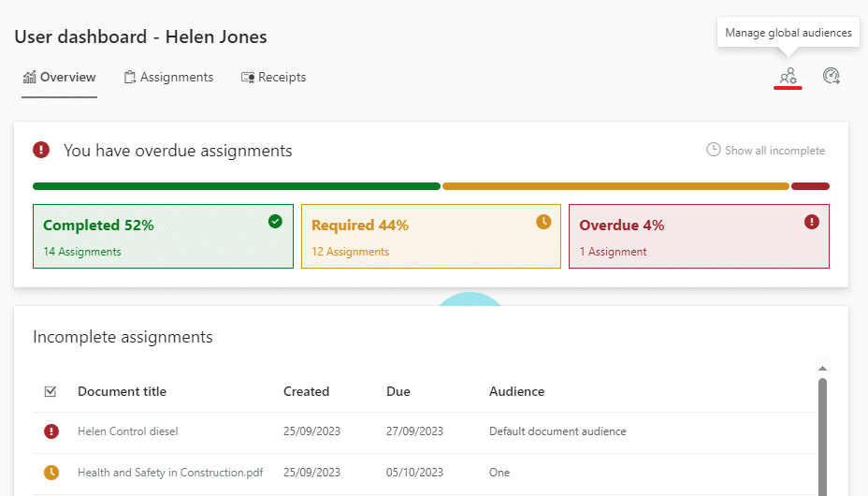The height and width of the screenshot is (496, 868).
Task: Click overdue status icon for Helen Control diesel
Action: tap(51, 431)
